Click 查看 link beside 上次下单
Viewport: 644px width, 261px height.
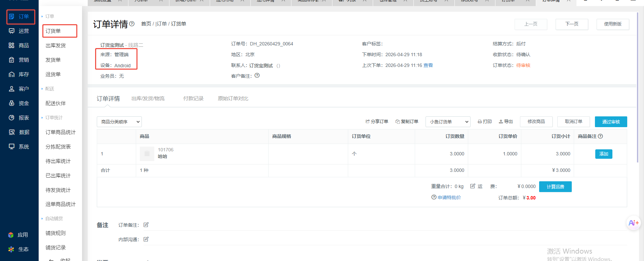428,65
